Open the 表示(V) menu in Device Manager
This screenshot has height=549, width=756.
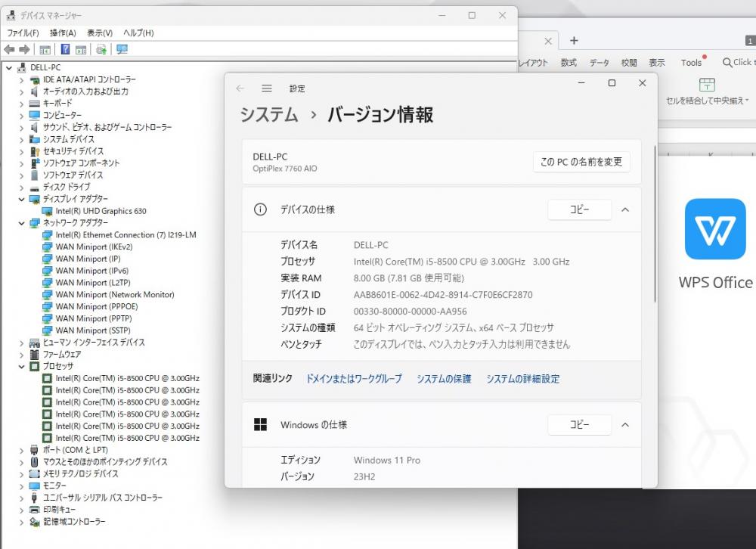[x=99, y=33]
